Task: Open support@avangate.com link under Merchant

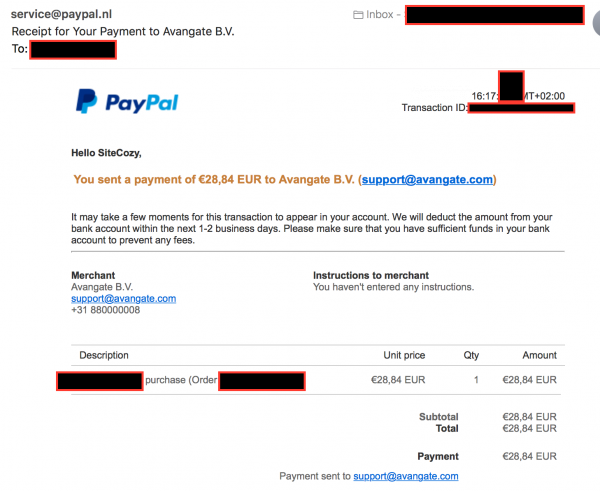Action: tap(124, 299)
